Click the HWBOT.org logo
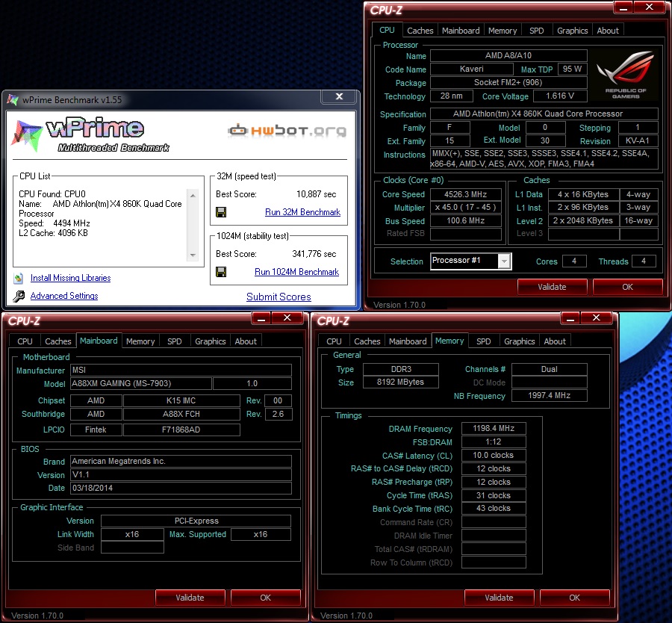672x623 pixels. point(287,130)
